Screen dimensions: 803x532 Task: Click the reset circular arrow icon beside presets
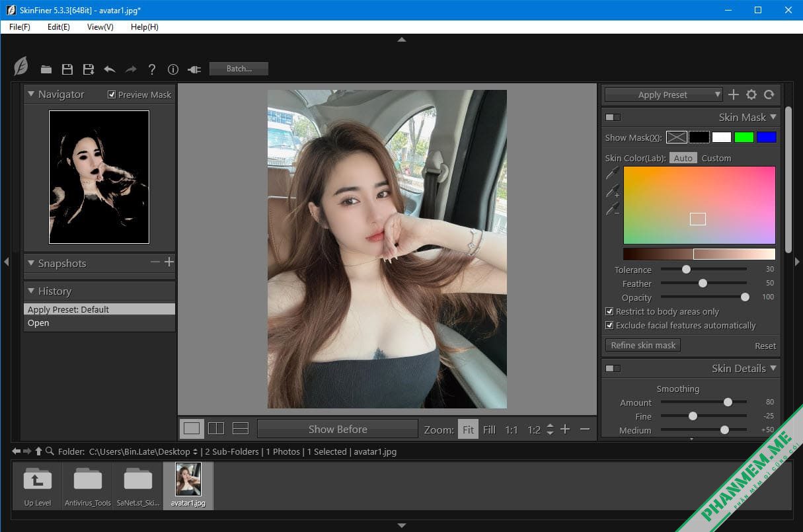769,95
